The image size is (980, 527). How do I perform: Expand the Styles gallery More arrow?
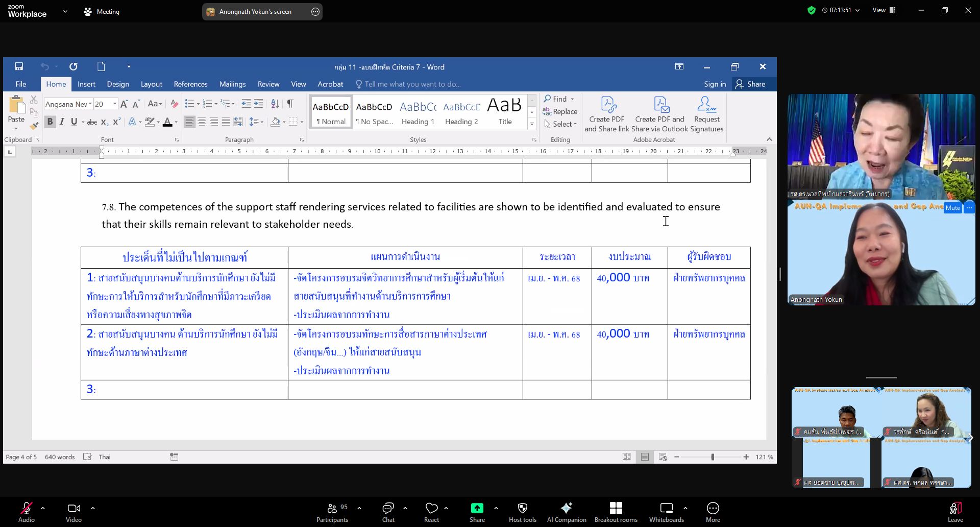[x=532, y=124]
